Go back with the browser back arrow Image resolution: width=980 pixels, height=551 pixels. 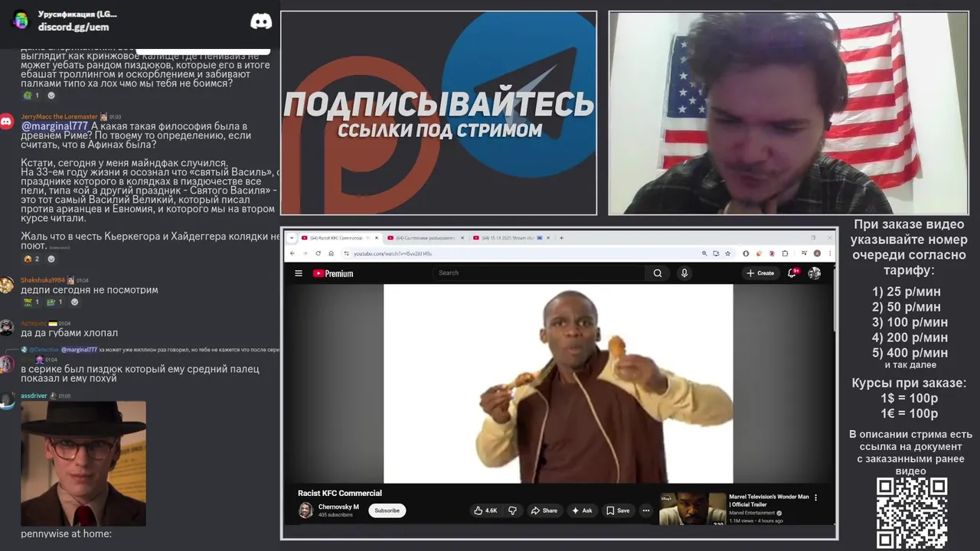click(x=292, y=253)
